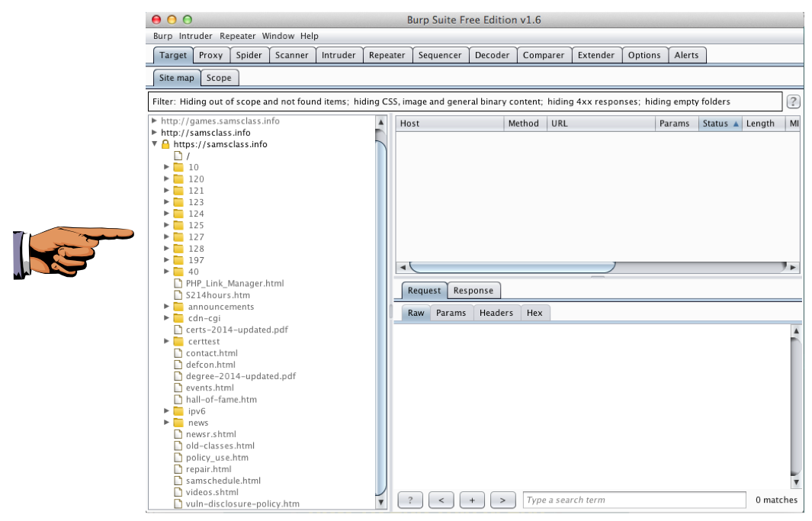Click the folder icon for 40
Screen dimensions: 812x521
178,272
